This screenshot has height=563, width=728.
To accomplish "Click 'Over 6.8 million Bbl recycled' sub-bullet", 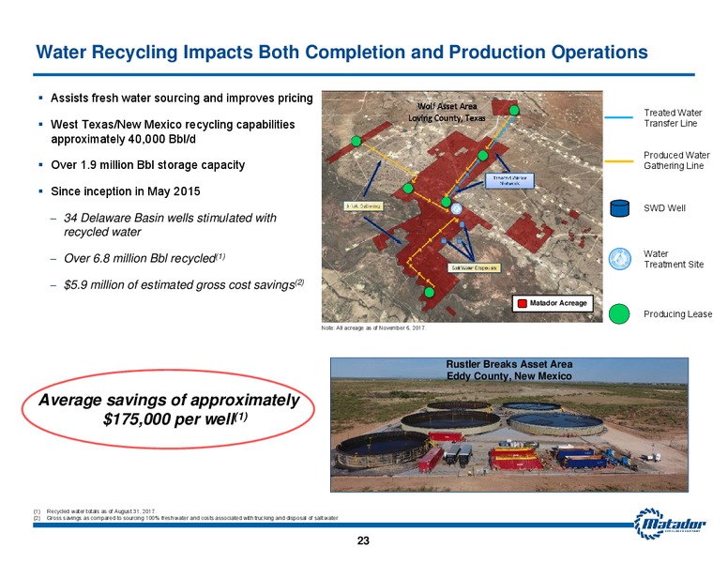I will pyautogui.click(x=144, y=258).
